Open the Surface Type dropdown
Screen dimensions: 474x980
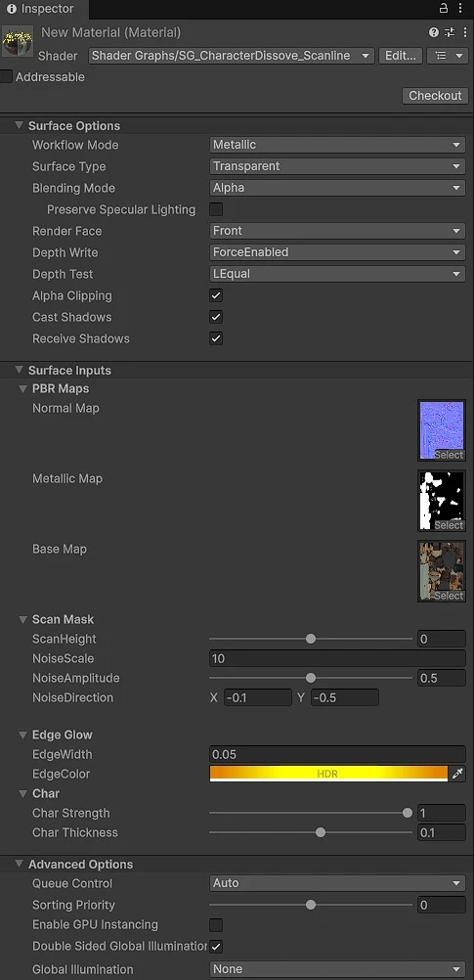point(337,166)
